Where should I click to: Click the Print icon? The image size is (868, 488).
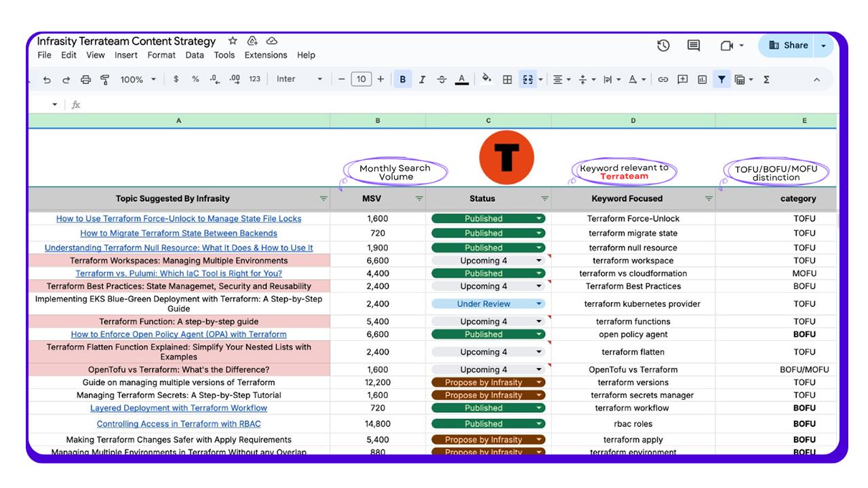click(85, 79)
